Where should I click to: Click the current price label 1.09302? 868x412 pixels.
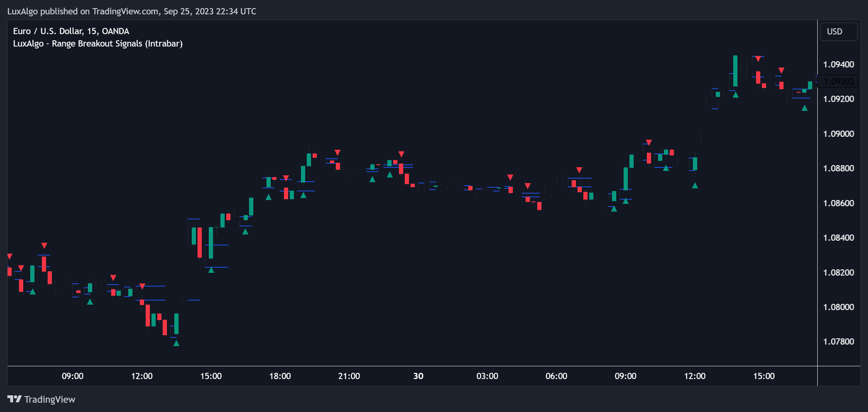pos(839,81)
